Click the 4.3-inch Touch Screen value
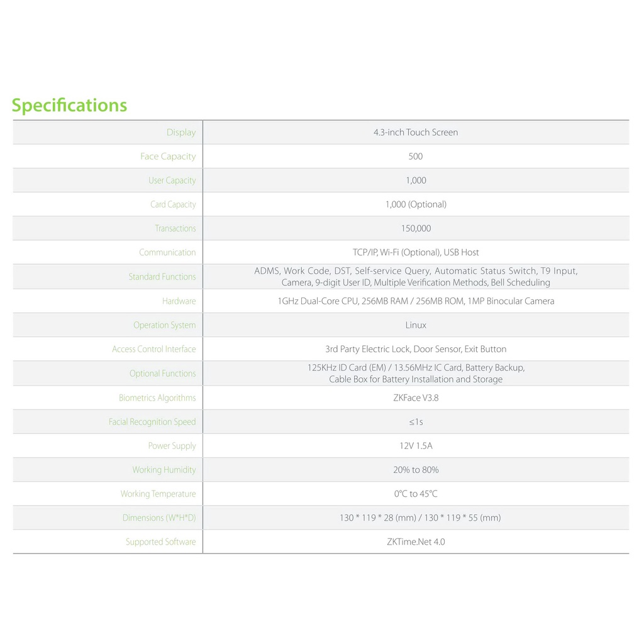 click(x=416, y=132)
